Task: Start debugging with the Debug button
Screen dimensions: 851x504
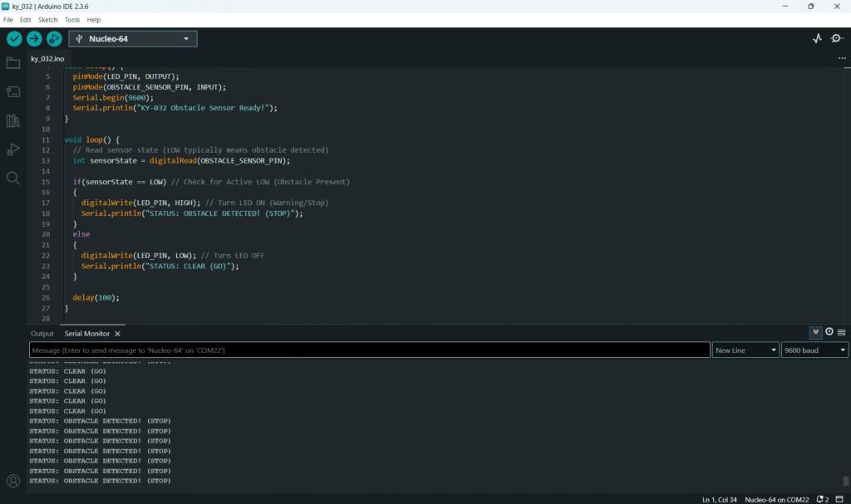Action: point(54,39)
